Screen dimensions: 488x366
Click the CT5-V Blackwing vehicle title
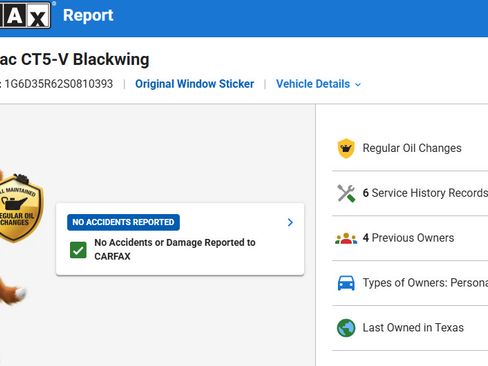click(x=74, y=60)
